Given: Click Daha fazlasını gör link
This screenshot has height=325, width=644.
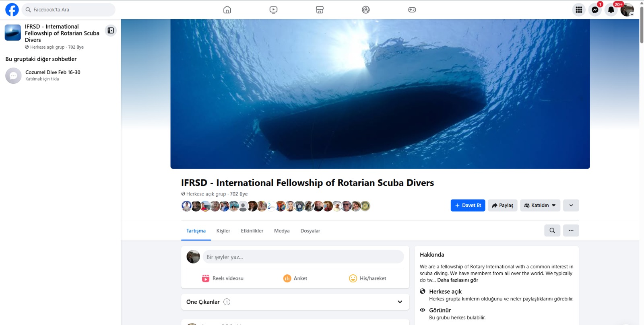Looking at the screenshot, I should 458,280.
